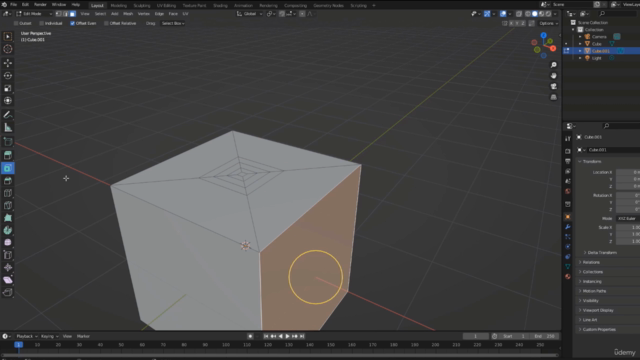Image resolution: width=640 pixels, height=360 pixels.
Task: Choose the Bevel tool
Action: tap(8, 181)
